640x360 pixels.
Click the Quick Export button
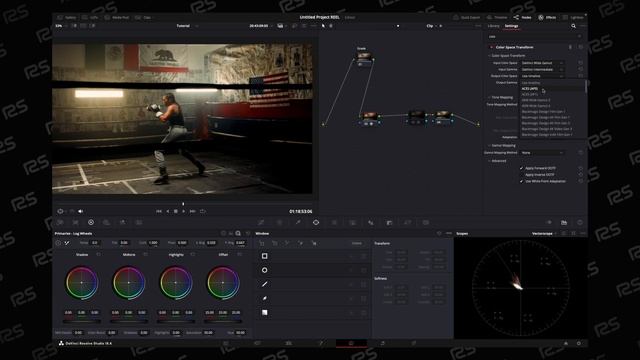(x=467, y=18)
